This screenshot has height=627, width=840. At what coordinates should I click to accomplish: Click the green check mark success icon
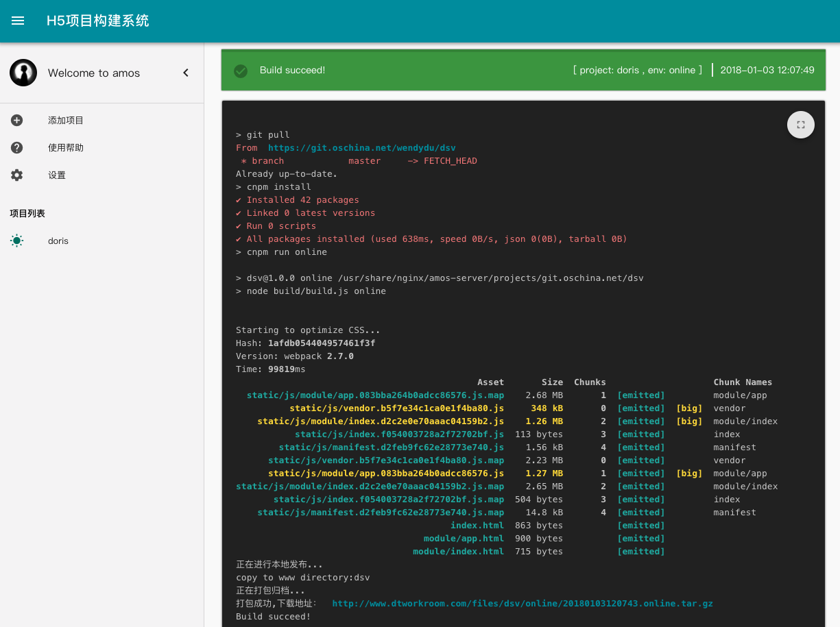241,71
